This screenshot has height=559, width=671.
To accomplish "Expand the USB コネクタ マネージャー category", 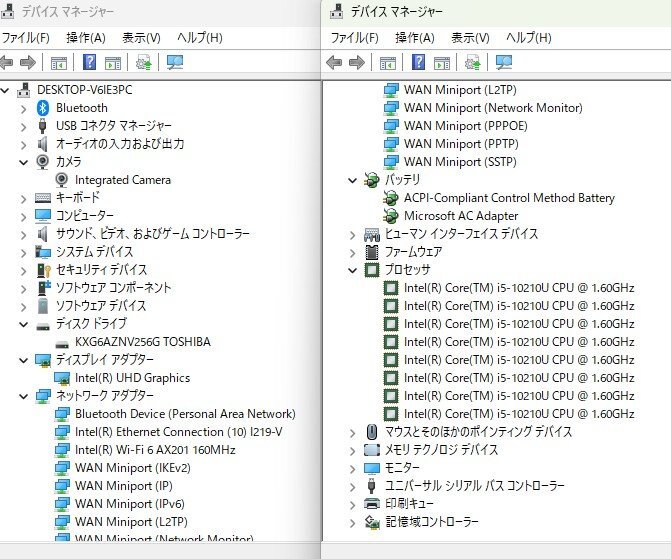I will pyautogui.click(x=24, y=127).
